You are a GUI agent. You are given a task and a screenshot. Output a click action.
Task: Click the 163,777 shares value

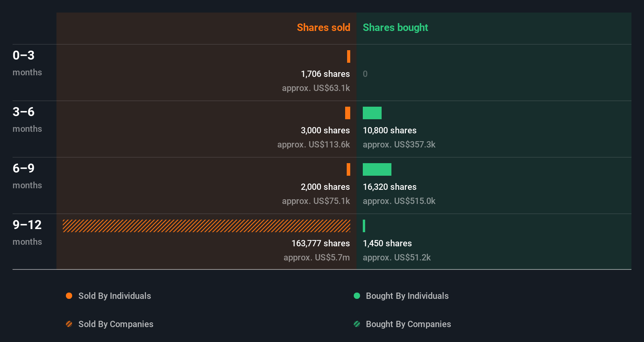coord(320,244)
